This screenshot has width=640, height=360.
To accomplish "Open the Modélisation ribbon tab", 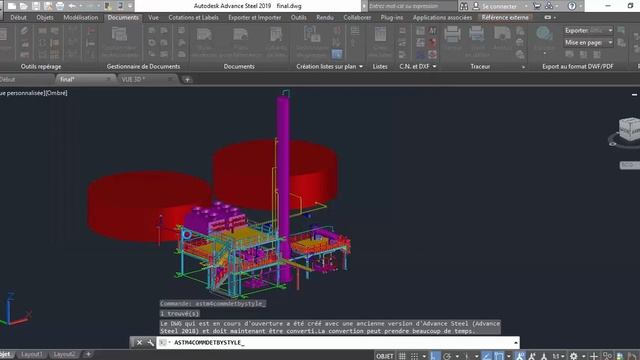I will (x=80, y=18).
